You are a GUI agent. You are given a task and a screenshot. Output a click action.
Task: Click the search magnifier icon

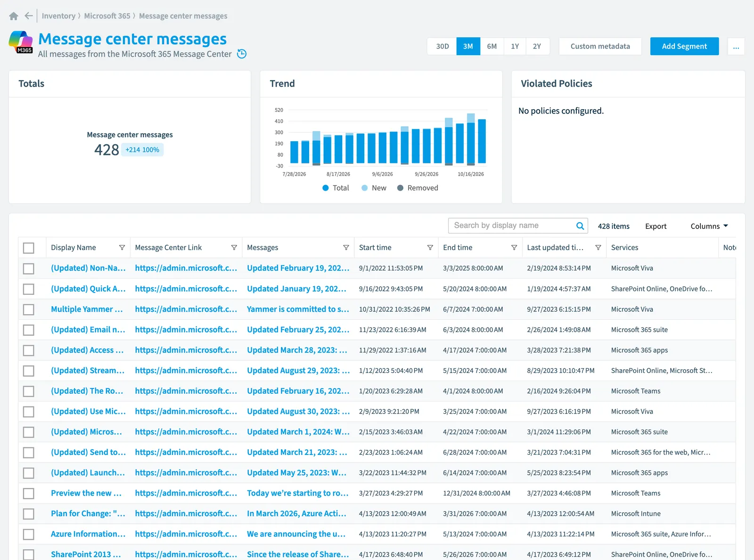pos(580,226)
